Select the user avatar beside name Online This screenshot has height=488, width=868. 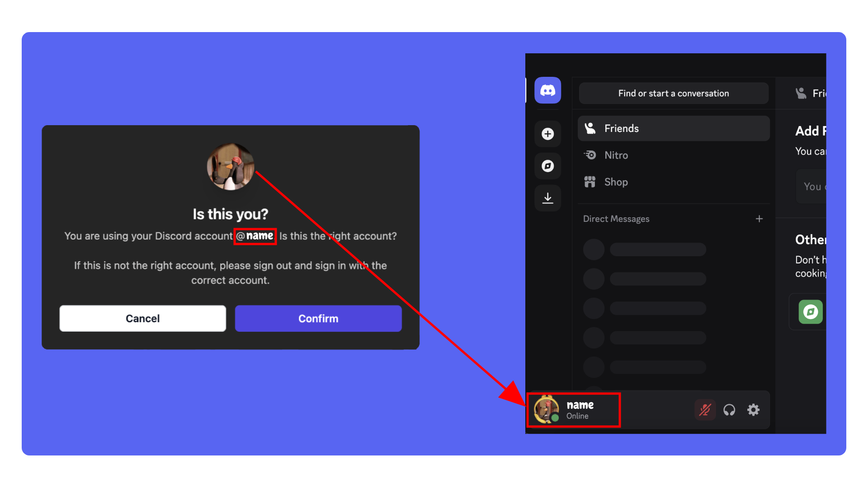(x=547, y=410)
